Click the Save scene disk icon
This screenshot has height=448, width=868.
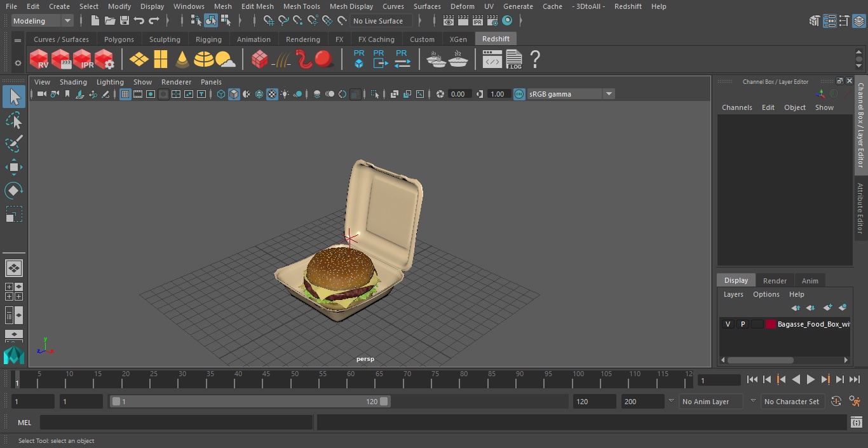[x=125, y=21]
